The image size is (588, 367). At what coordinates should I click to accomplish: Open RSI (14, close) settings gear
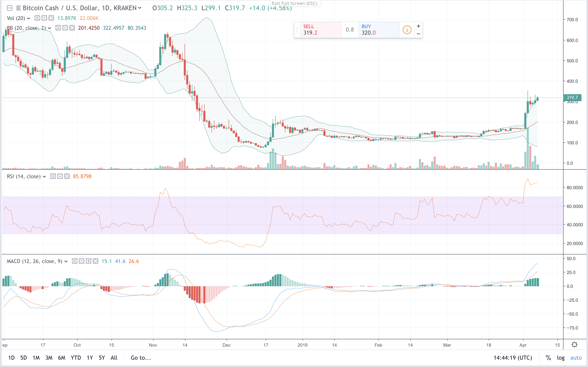[60, 176]
